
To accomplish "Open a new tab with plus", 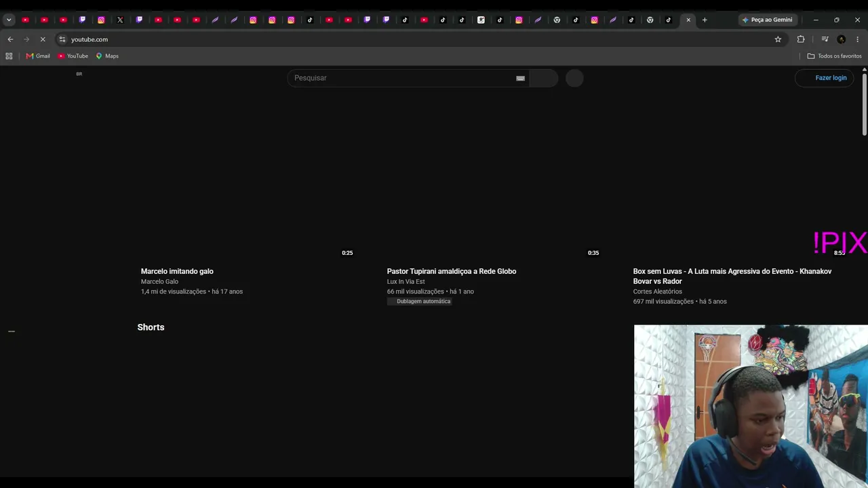I will [x=705, y=20].
